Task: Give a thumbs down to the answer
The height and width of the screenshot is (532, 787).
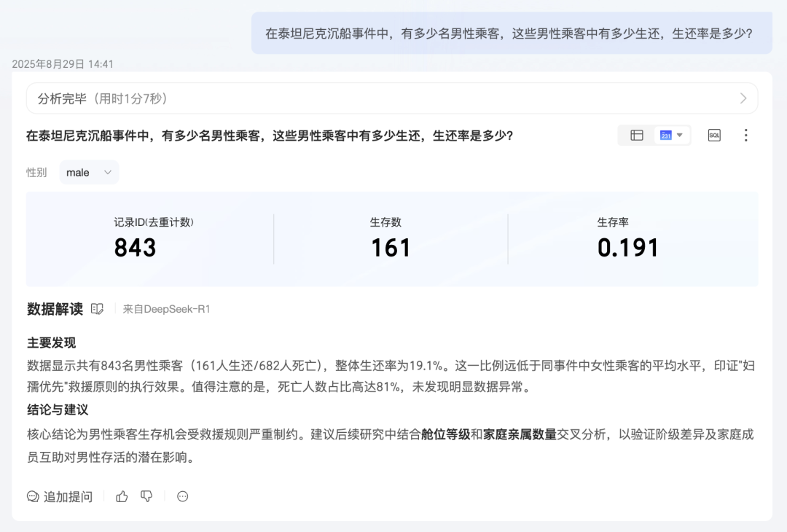Action: click(x=146, y=497)
